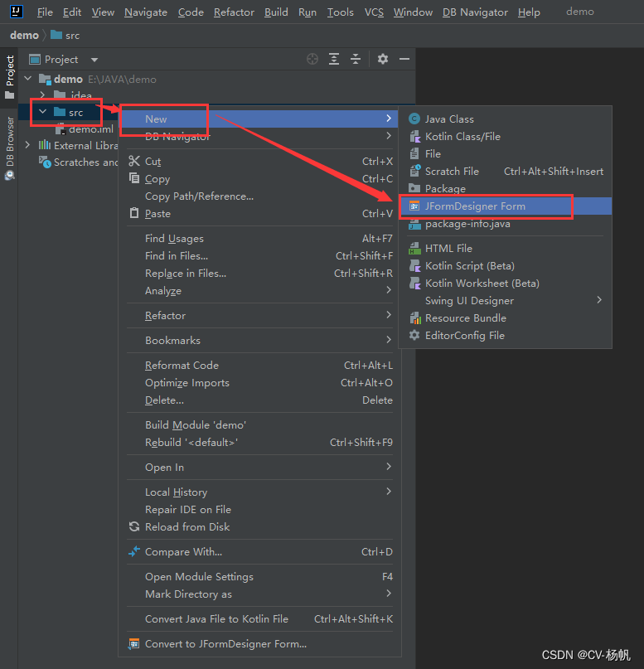
Task: Click the Package folder icon
Action: pyautogui.click(x=414, y=188)
